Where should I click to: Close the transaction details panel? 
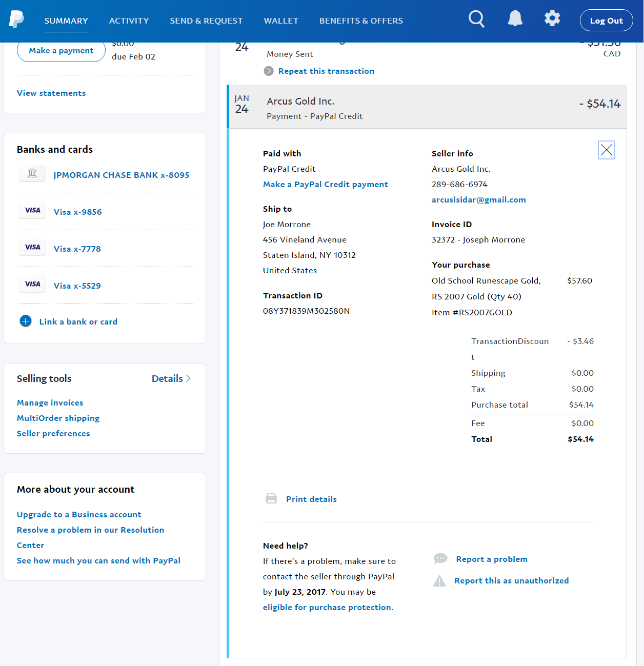click(607, 150)
